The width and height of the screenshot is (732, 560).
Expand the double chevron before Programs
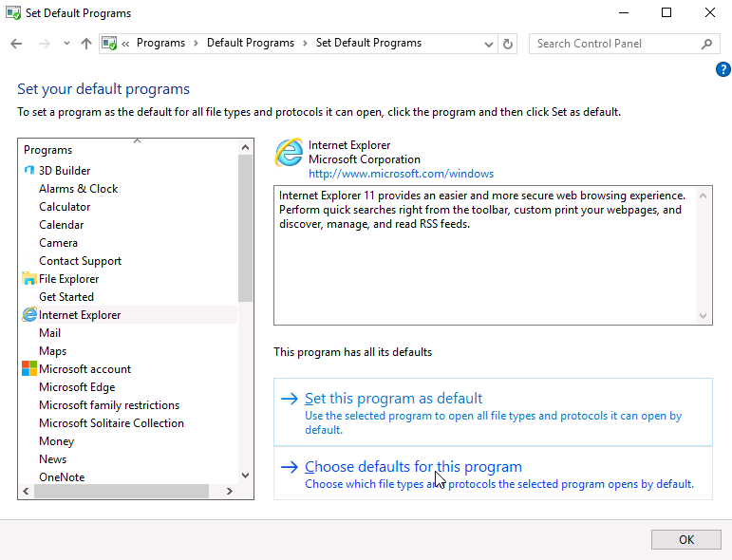125,44
